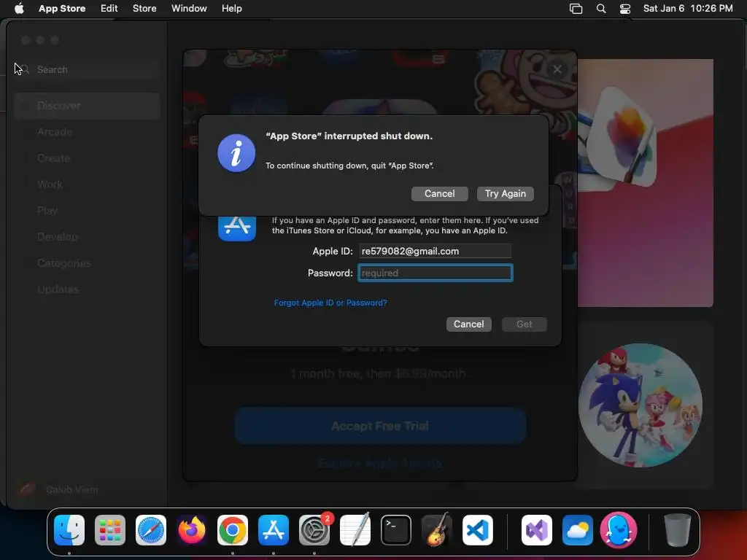Open GarageBand from the Dock
The width and height of the screenshot is (747, 560).
click(437, 530)
